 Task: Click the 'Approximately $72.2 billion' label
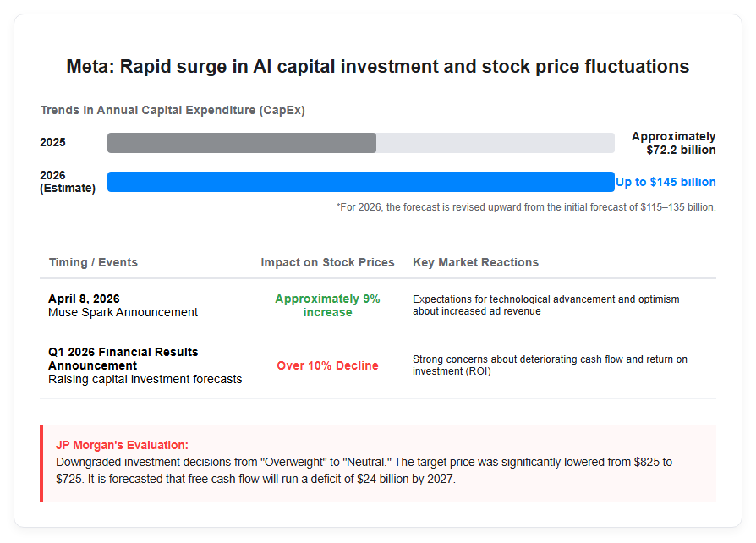tap(673, 143)
